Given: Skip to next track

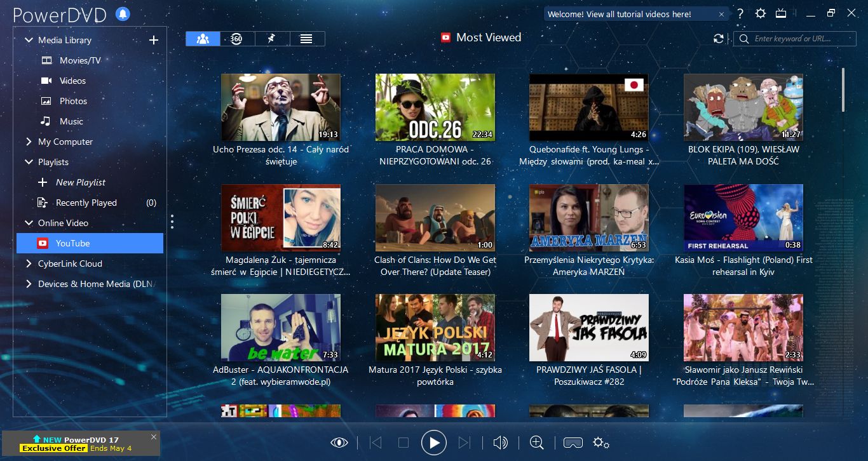Looking at the screenshot, I should tap(465, 443).
